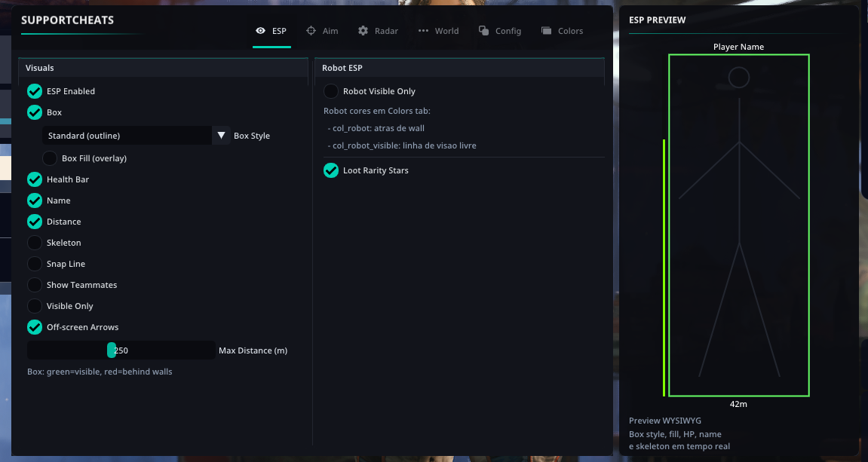
Task: Click the 42m distance label
Action: (738, 404)
